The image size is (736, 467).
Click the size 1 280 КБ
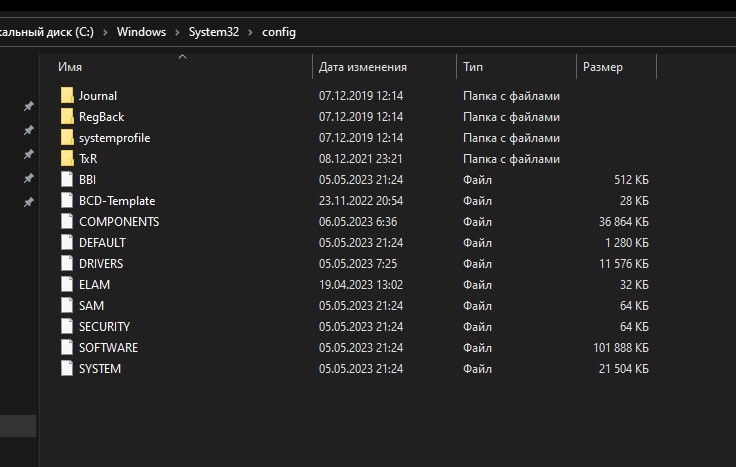(627, 243)
